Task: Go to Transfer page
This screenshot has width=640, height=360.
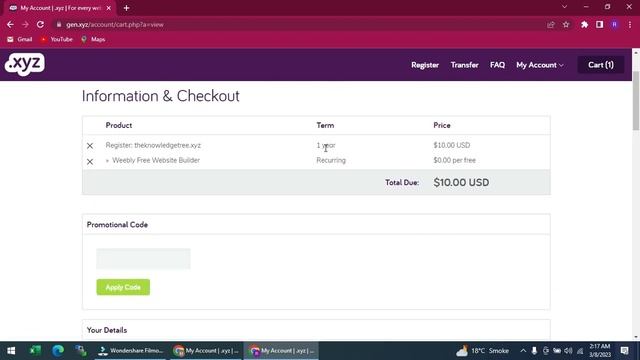Action: click(464, 65)
